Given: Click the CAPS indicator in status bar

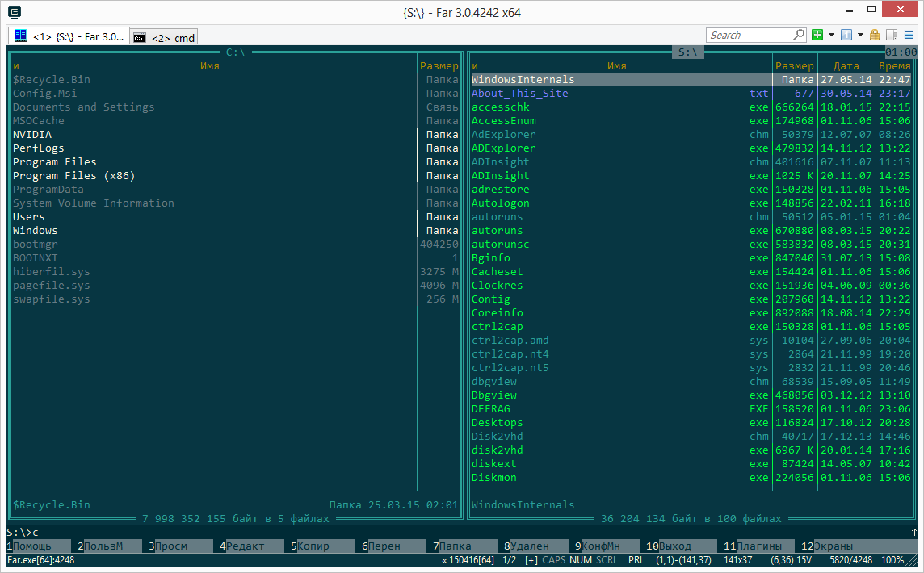Looking at the screenshot, I should point(553,560).
